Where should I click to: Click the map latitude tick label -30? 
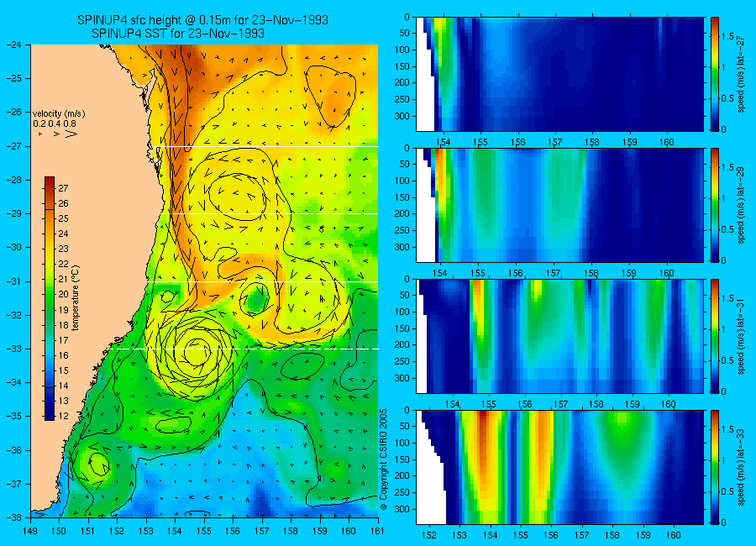[14, 248]
